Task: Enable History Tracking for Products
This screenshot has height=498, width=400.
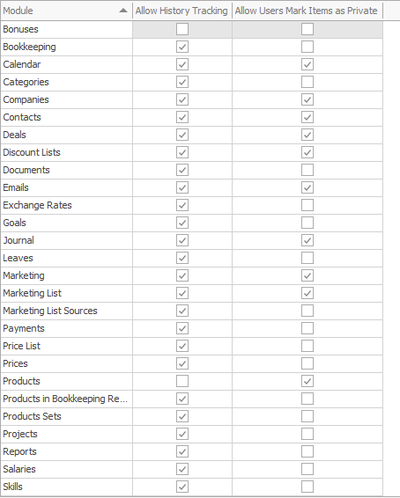Action: (x=182, y=381)
